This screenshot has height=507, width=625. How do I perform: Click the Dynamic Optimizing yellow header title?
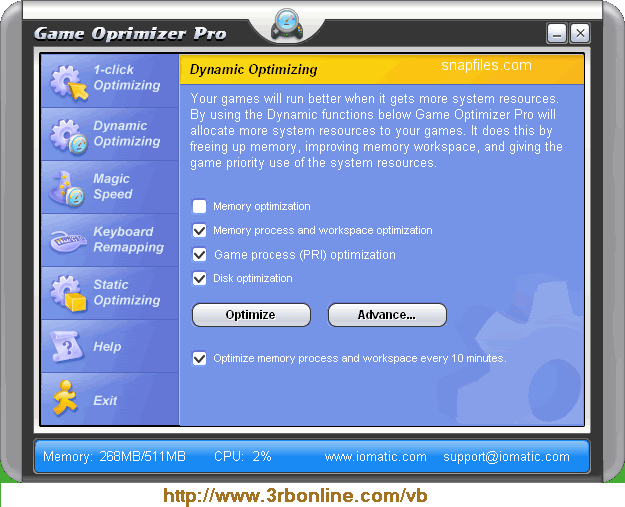coord(254,69)
